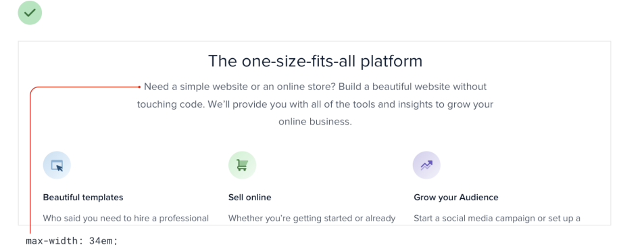Click description Whether you're getting started or already
644x245 pixels.
pos(312,219)
